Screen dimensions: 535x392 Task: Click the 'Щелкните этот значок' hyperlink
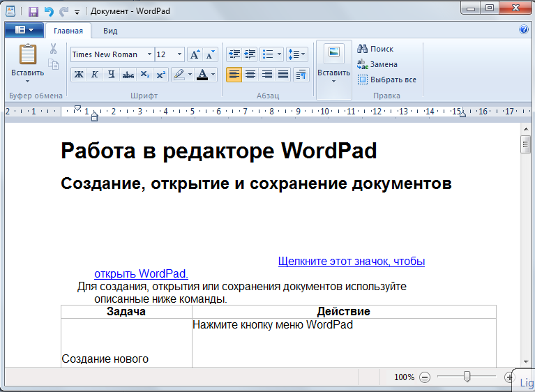[351, 262]
